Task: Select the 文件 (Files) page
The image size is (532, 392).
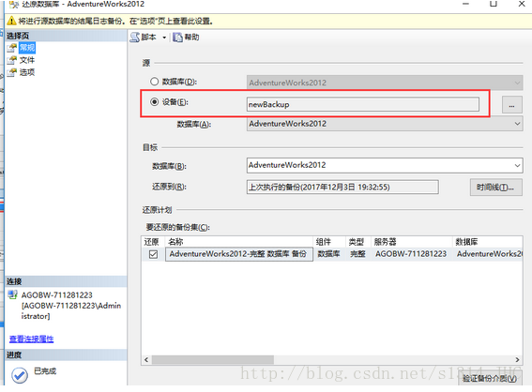Action: click(27, 60)
